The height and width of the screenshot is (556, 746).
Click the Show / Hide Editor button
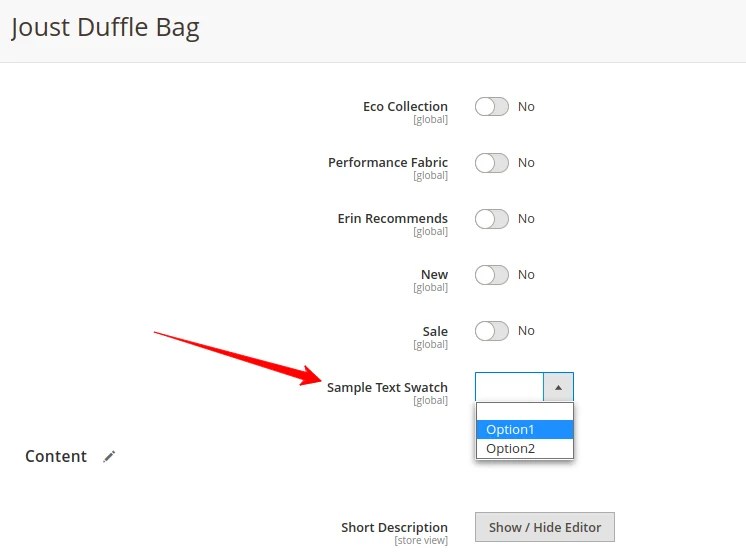545,527
